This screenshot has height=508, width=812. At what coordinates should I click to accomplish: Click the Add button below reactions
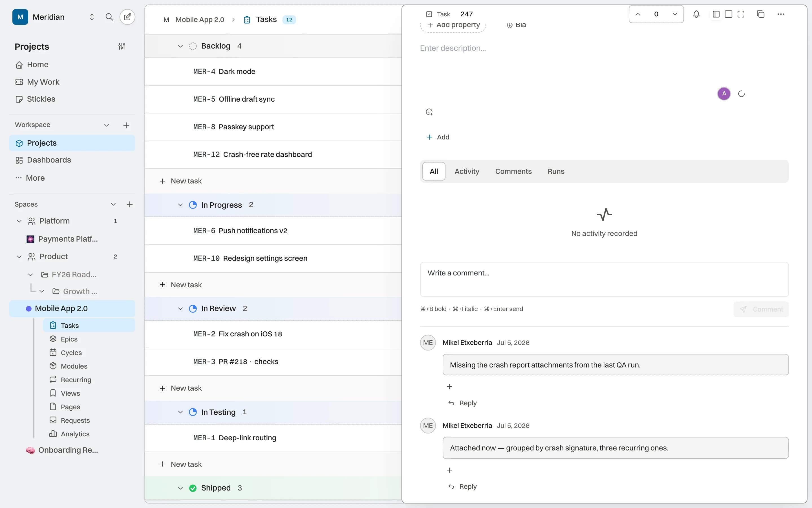(x=438, y=137)
